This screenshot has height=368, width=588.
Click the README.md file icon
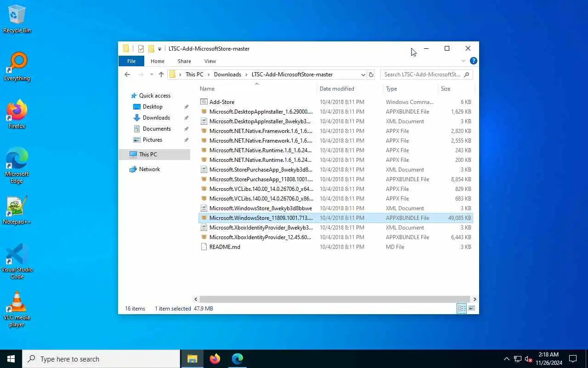[x=204, y=247]
